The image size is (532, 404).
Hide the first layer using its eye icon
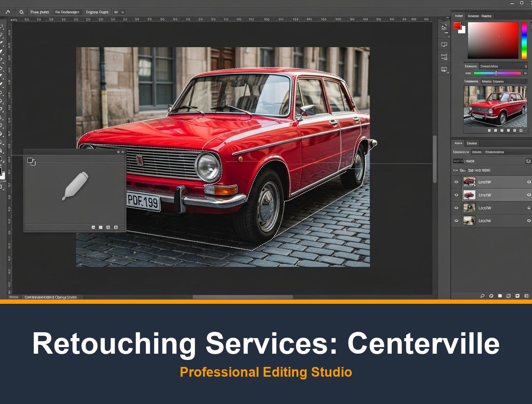point(456,182)
